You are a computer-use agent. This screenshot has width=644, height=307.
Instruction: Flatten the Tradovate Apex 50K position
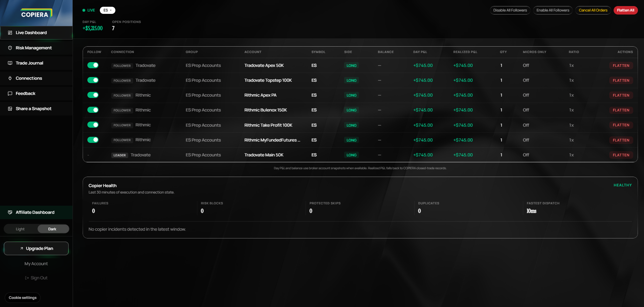[x=621, y=66]
